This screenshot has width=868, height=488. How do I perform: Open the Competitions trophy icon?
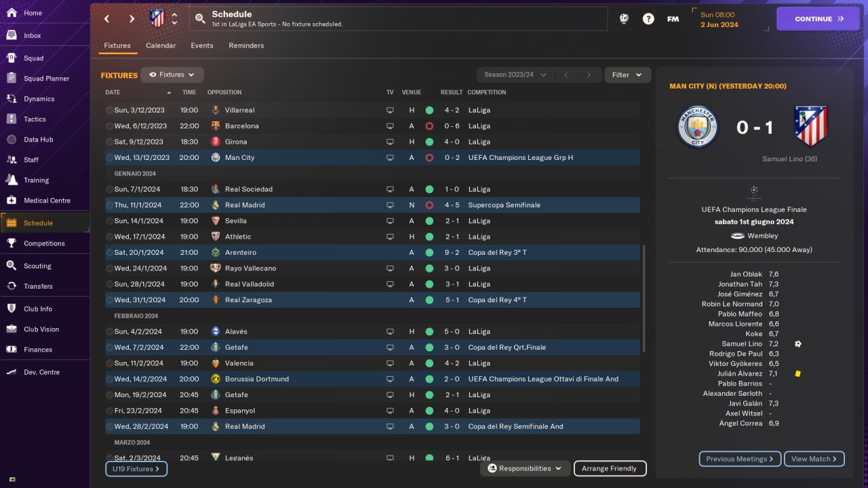12,243
